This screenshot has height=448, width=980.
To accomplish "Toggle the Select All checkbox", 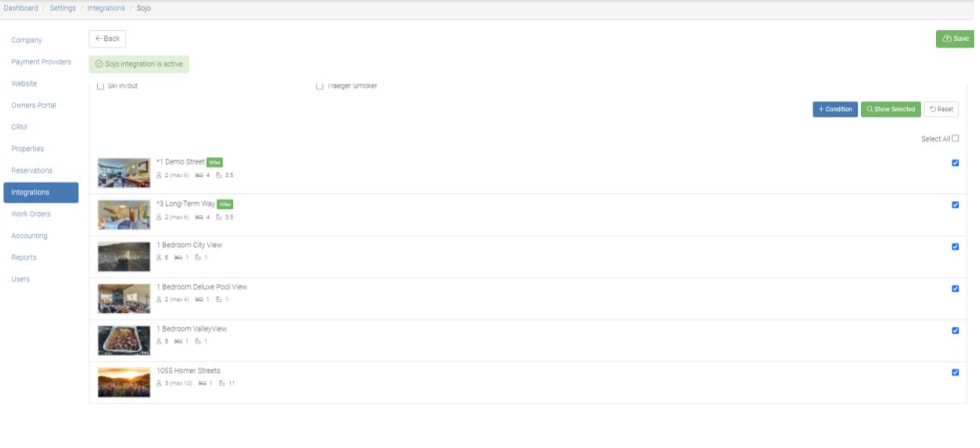I will (955, 139).
